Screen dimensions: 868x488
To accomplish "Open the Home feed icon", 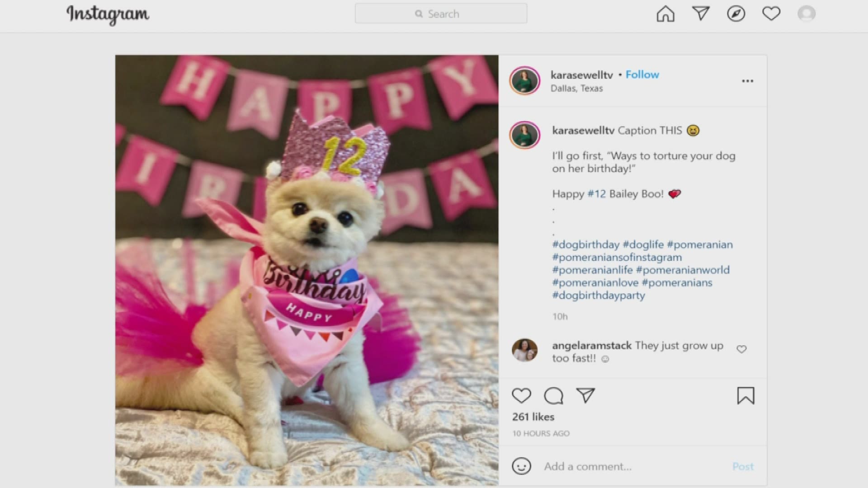I will [x=665, y=14].
